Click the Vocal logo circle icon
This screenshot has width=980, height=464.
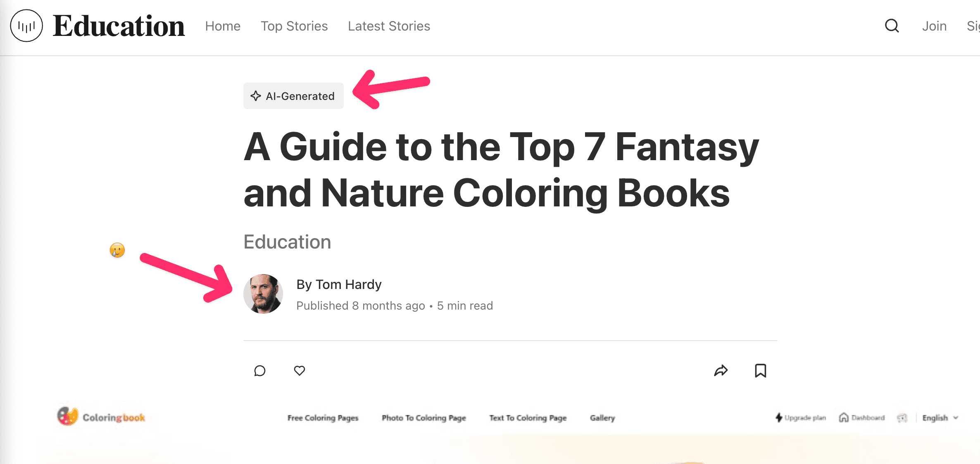click(26, 26)
